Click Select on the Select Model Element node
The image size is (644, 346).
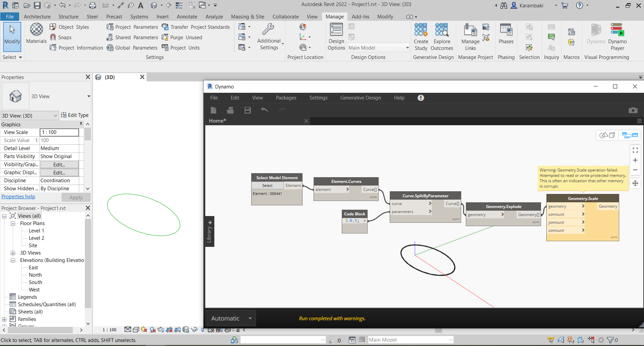pos(267,185)
